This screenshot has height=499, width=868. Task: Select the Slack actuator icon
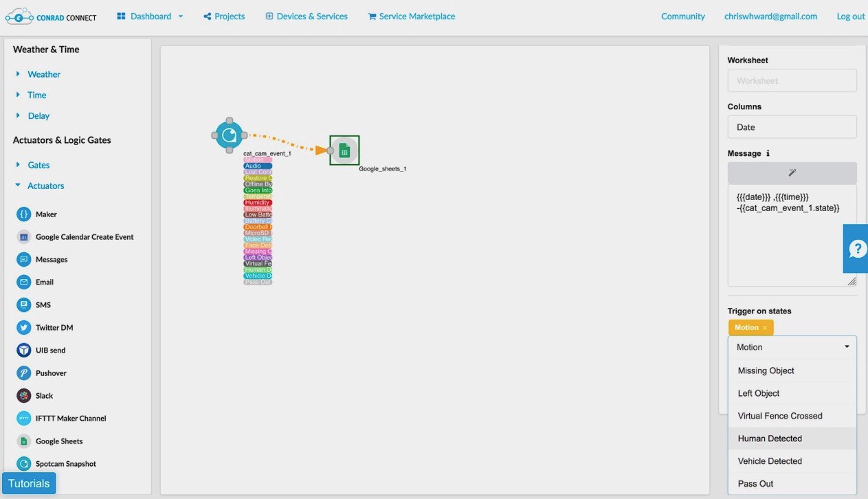point(24,396)
